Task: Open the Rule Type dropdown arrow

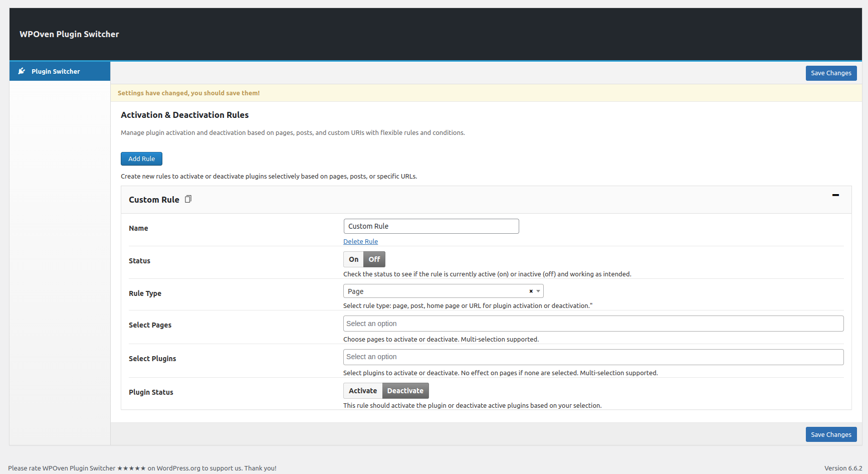Action: 538,291
